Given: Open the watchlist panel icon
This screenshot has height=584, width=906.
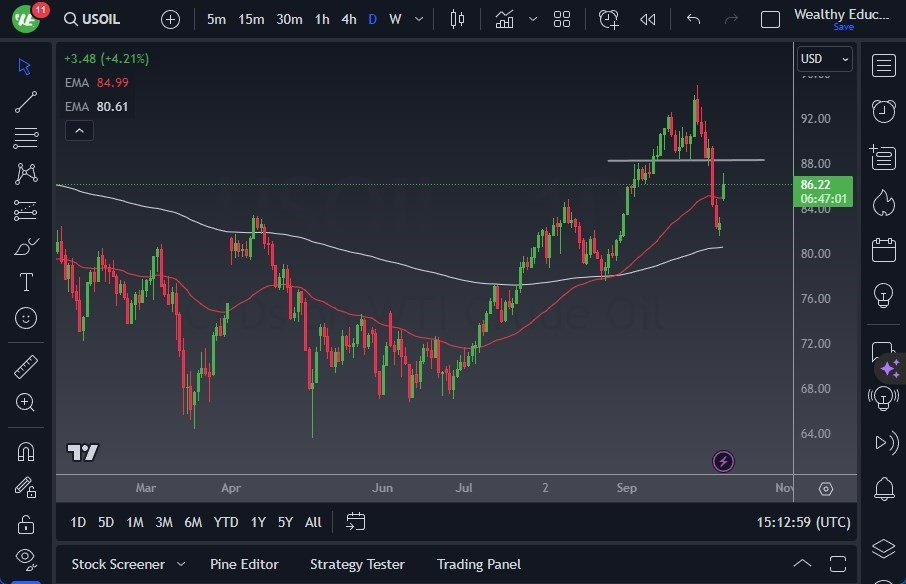Looking at the screenshot, I should (883, 66).
